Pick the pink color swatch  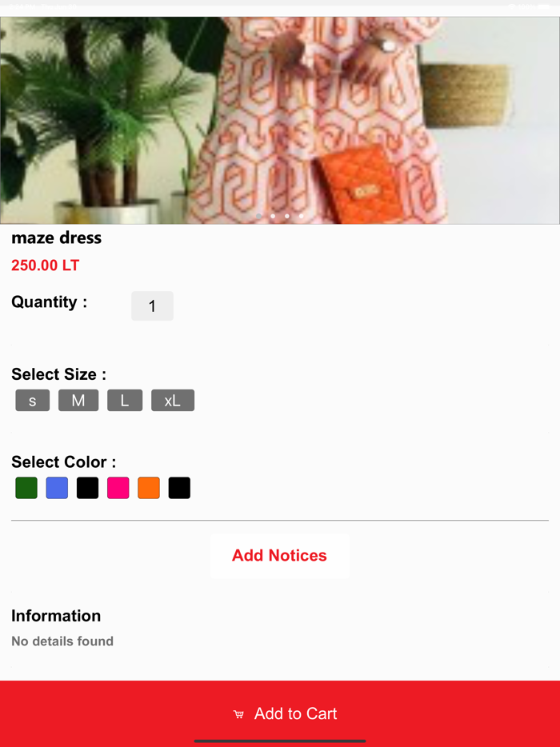point(118,488)
